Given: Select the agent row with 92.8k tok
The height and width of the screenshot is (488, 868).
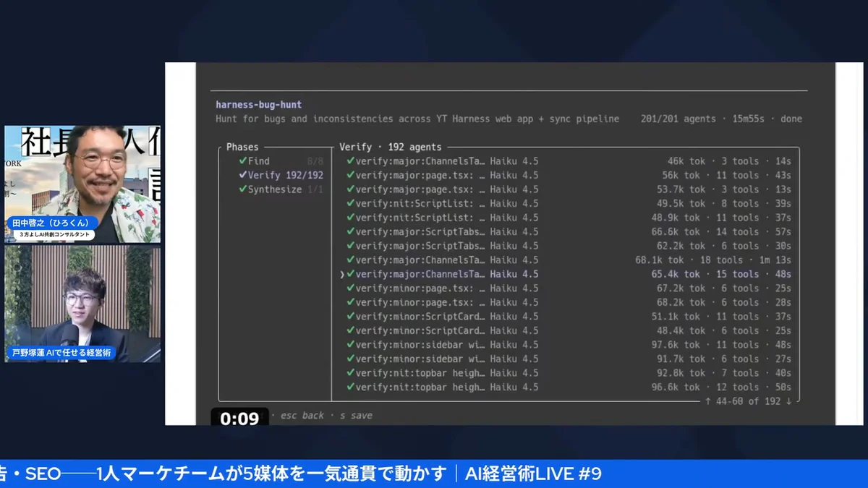Looking at the screenshot, I should click(x=569, y=373).
